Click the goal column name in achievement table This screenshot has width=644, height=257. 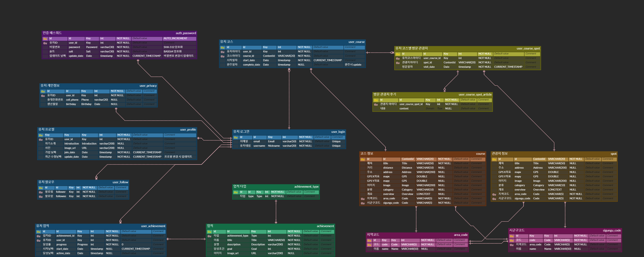click(x=230, y=249)
